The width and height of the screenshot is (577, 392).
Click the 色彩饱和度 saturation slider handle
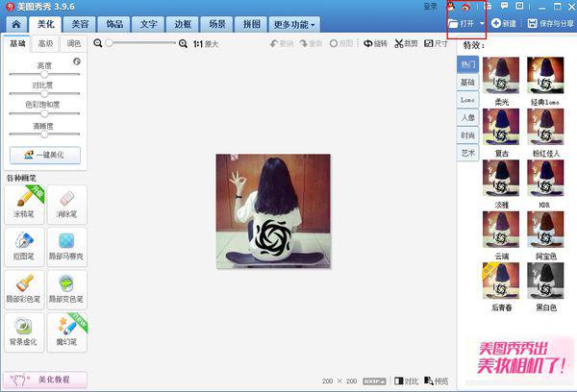pyautogui.click(x=44, y=113)
